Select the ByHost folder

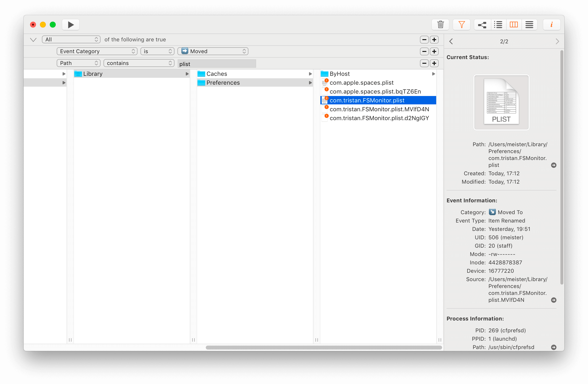(x=378, y=74)
